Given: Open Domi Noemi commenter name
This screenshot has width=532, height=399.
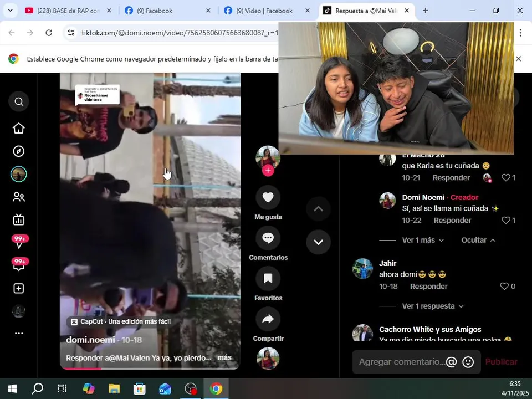Looking at the screenshot, I should pos(423,197).
